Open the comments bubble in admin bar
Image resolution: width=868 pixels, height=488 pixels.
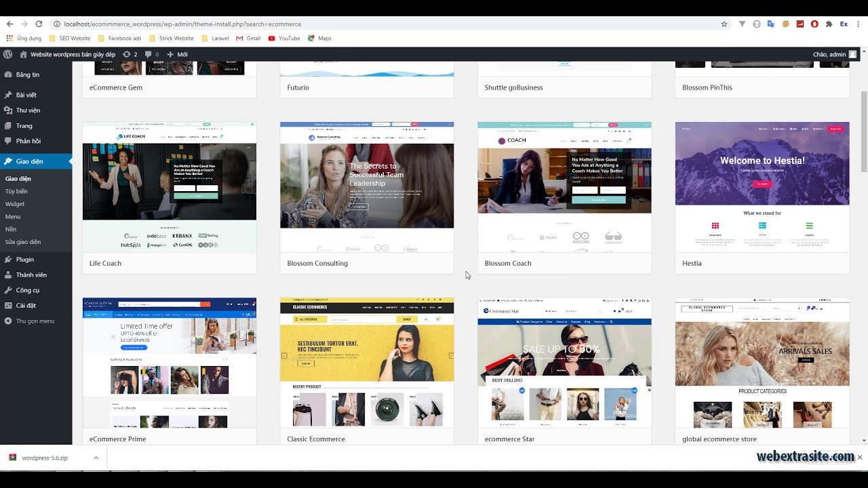click(153, 54)
